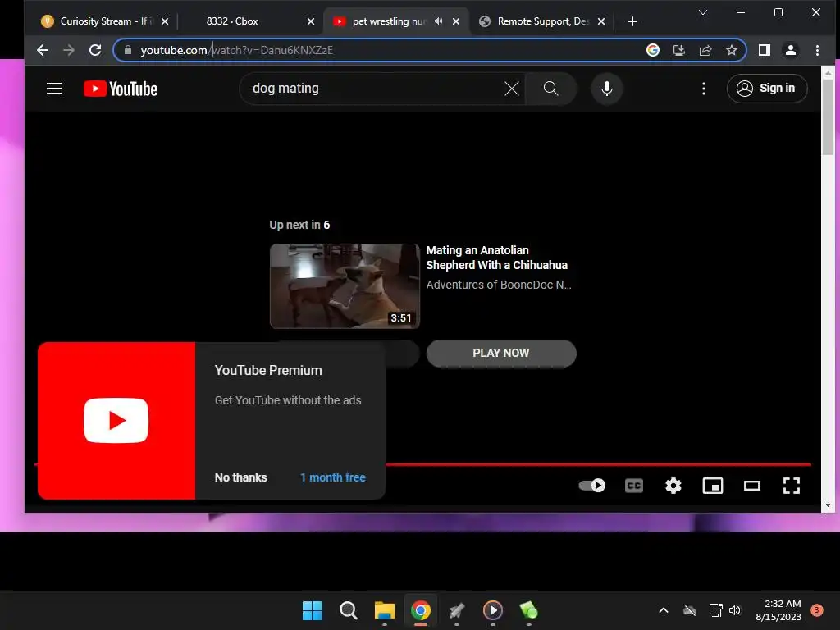This screenshot has width=840, height=630.
Task: Open the media player taskbar icon
Action: (493, 610)
